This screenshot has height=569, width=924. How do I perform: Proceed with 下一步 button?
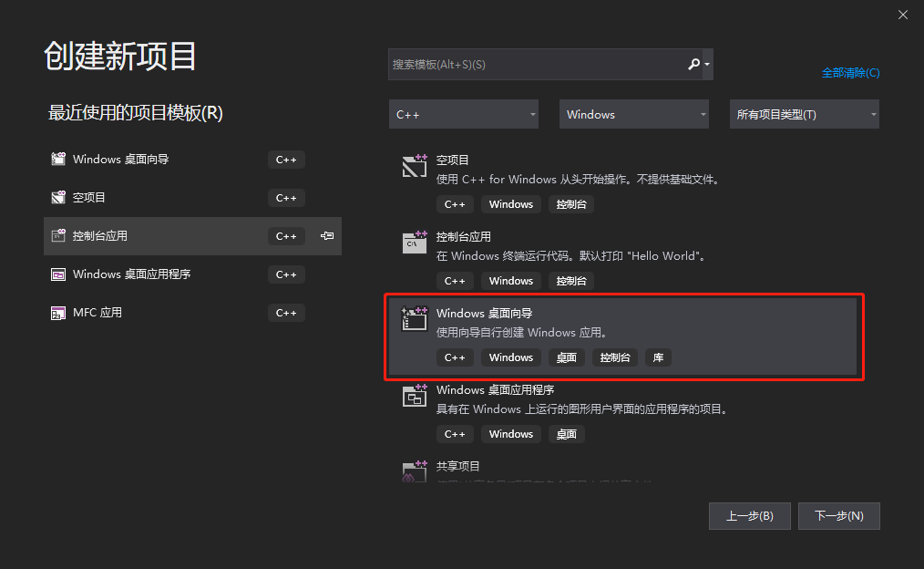tap(839, 516)
